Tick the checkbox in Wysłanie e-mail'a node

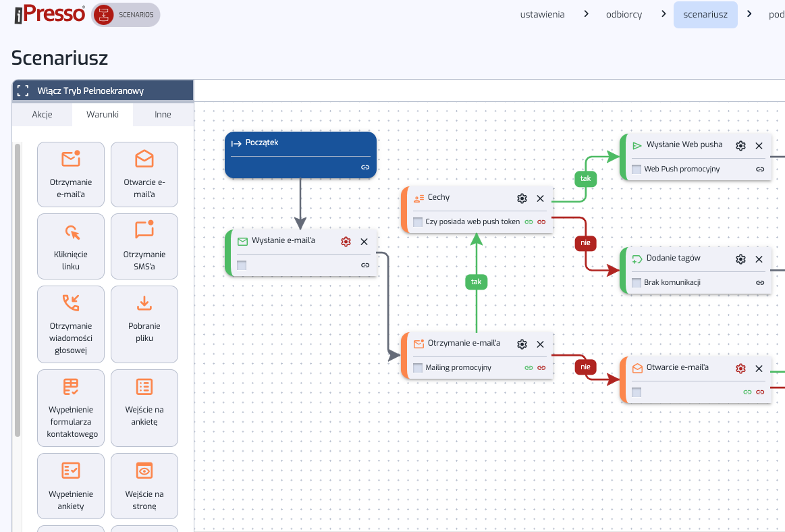tap(242, 265)
